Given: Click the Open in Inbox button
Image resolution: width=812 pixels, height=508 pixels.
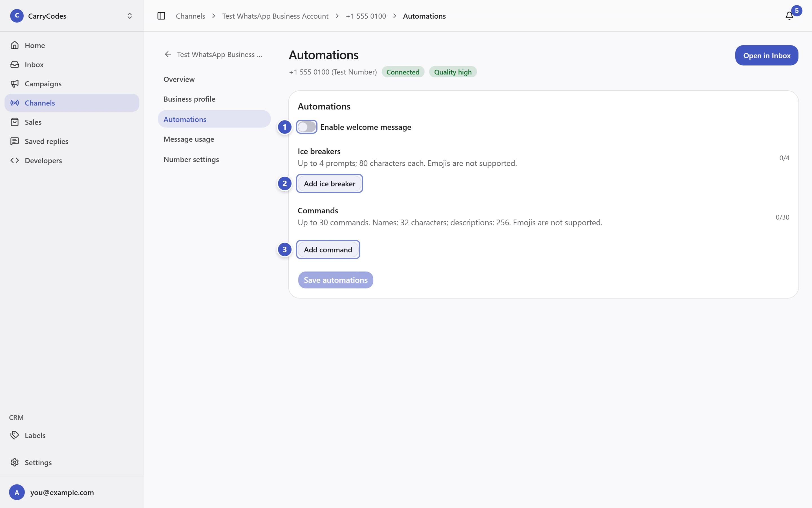Looking at the screenshot, I should pyautogui.click(x=767, y=55).
